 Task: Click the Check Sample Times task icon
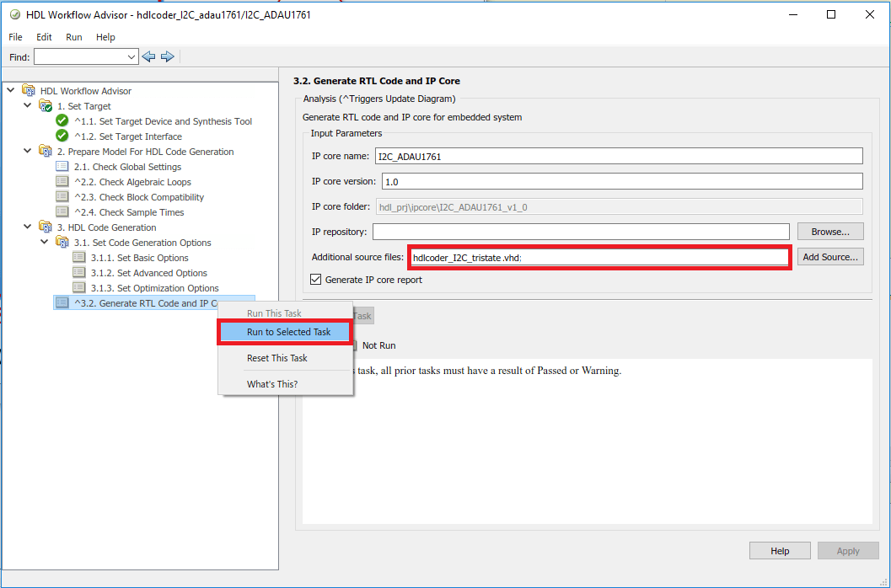pyautogui.click(x=62, y=212)
